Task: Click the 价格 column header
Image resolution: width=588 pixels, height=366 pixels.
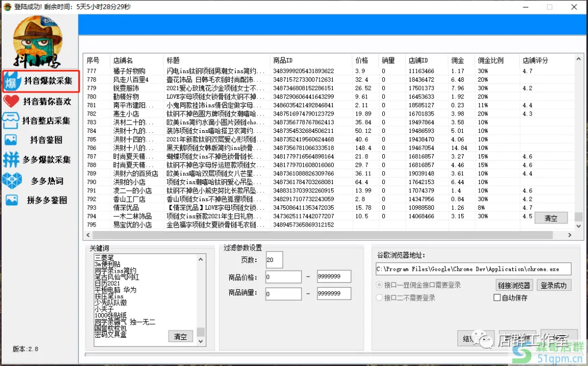Action: click(361, 60)
